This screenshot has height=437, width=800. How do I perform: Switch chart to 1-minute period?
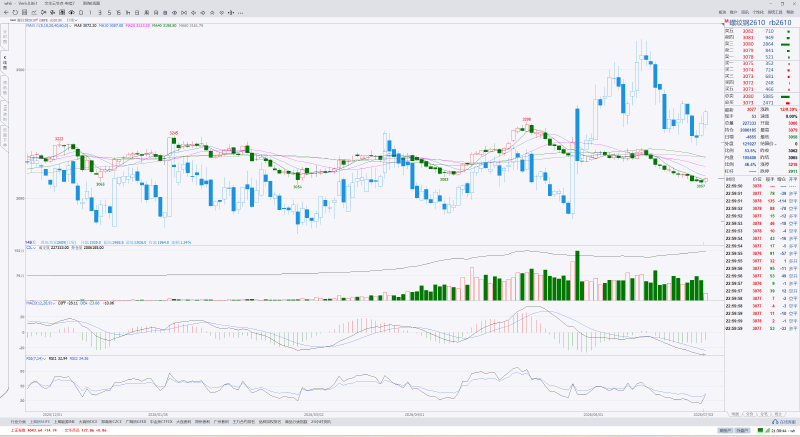90,12
